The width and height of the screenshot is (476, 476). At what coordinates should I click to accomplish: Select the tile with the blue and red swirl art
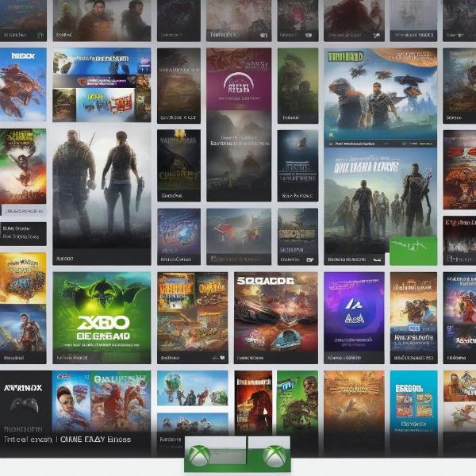(178, 236)
